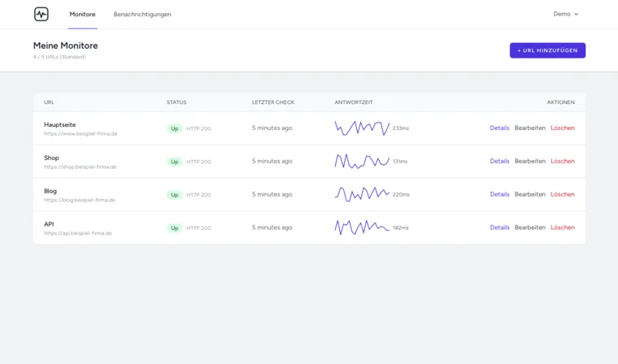Click HTTP 200 in the Hauptseite row
This screenshot has height=364, width=618.
198,128
